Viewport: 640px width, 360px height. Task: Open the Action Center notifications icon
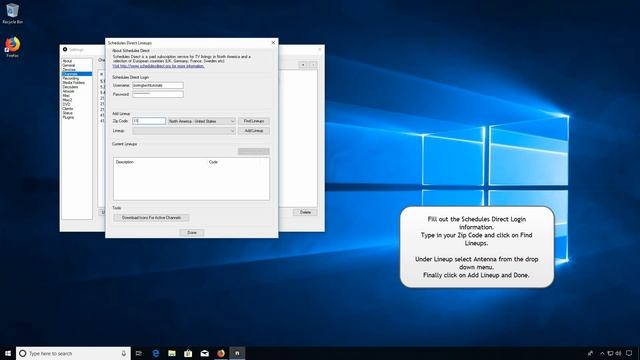coord(629,353)
